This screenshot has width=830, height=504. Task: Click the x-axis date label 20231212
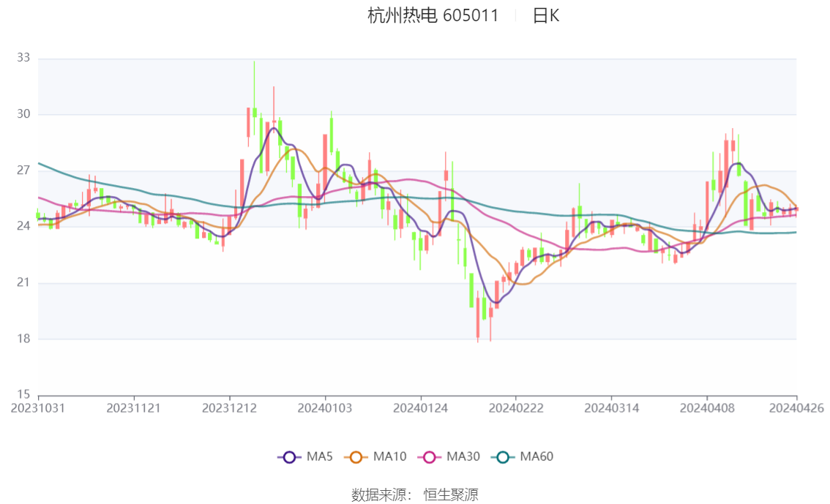coord(229,408)
